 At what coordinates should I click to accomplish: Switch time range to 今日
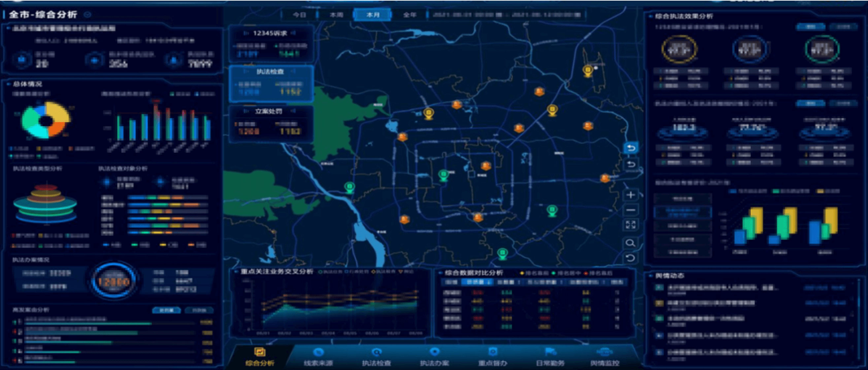point(299,15)
